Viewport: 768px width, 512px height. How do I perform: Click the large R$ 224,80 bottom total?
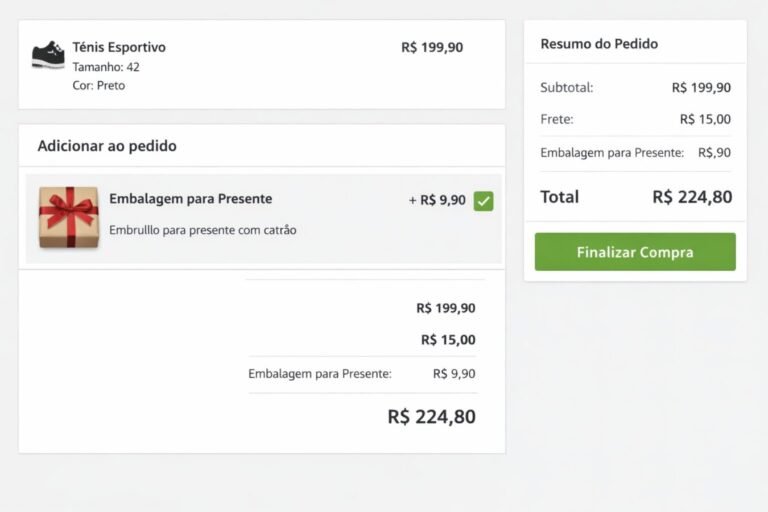coord(431,417)
